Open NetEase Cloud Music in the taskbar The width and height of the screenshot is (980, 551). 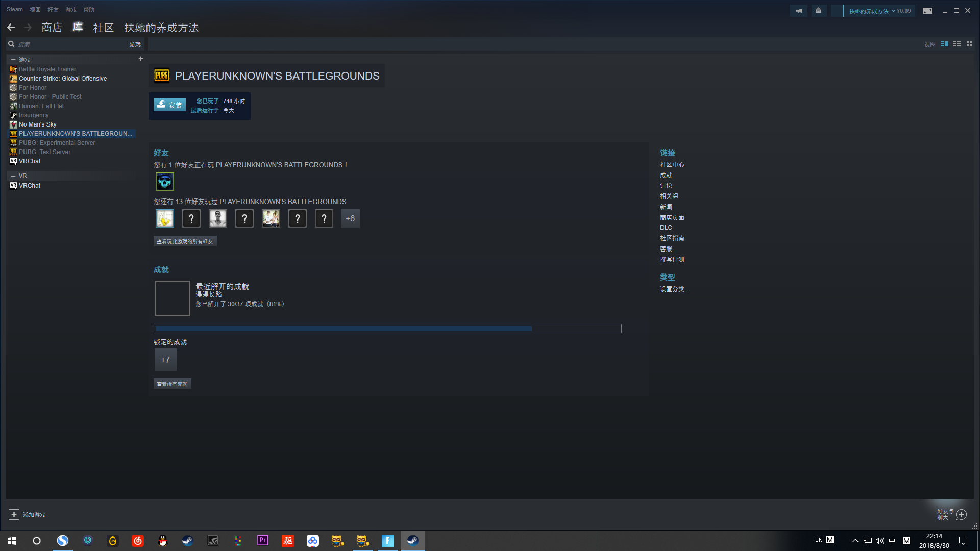[x=138, y=541]
